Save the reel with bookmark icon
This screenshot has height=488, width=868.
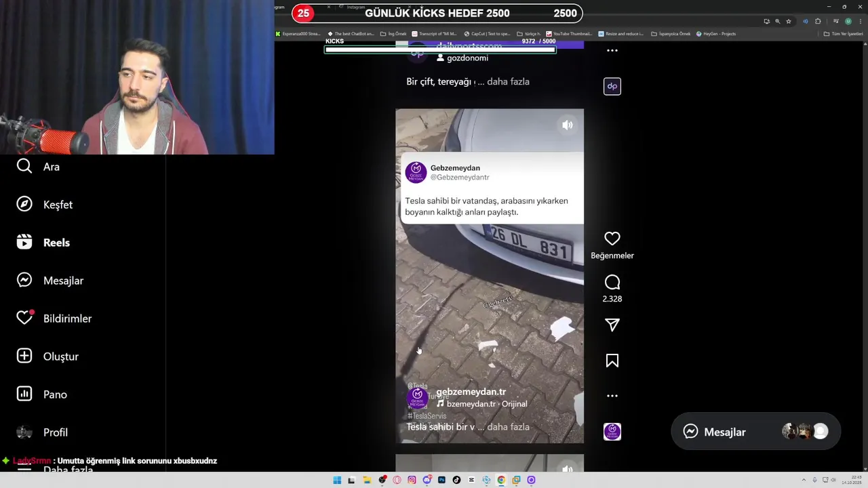[x=612, y=361]
